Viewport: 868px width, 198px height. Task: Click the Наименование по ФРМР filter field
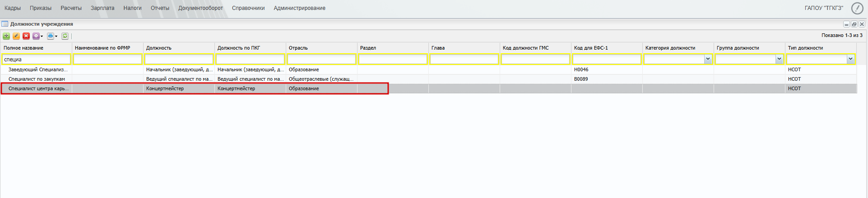point(107,59)
